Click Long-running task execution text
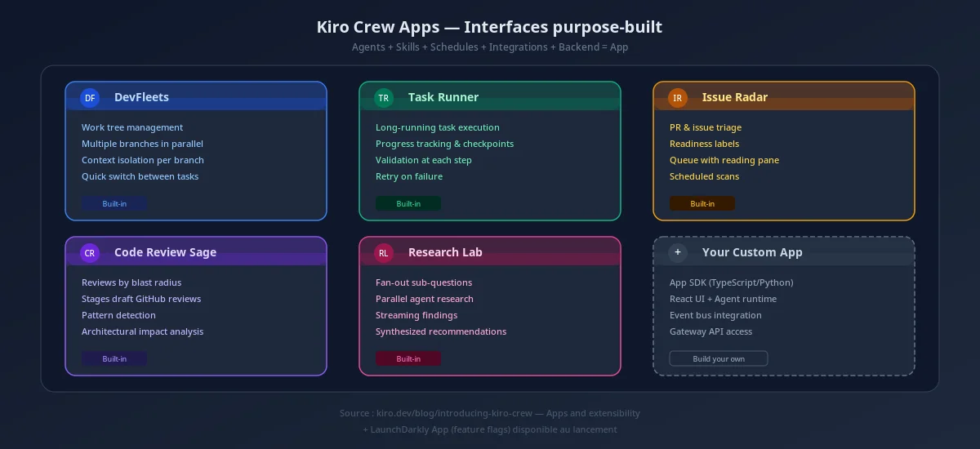The image size is (980, 449). click(438, 127)
